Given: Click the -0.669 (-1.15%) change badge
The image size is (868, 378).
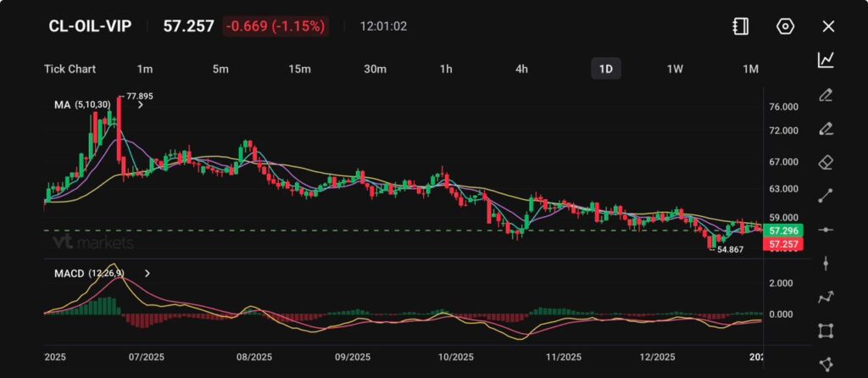Looking at the screenshot, I should tap(275, 26).
